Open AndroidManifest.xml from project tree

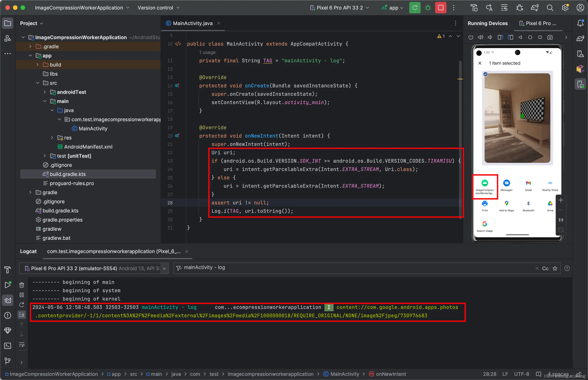point(88,147)
